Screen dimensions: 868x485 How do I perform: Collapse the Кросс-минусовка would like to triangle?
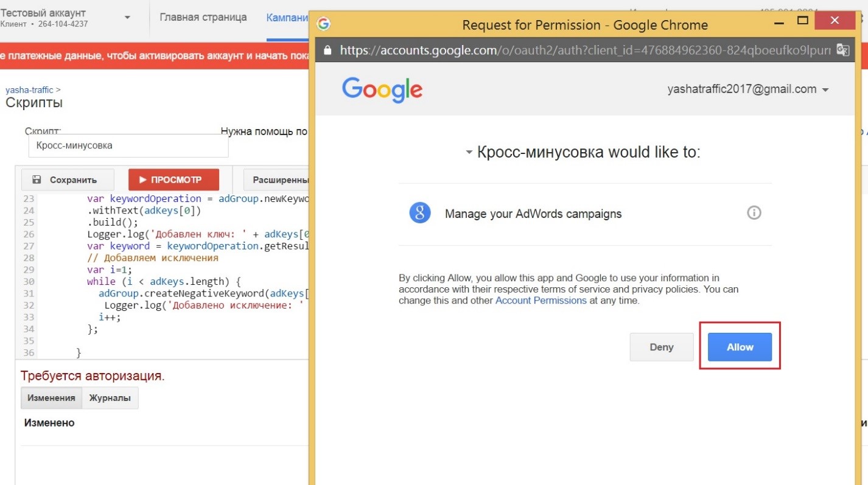click(x=469, y=152)
